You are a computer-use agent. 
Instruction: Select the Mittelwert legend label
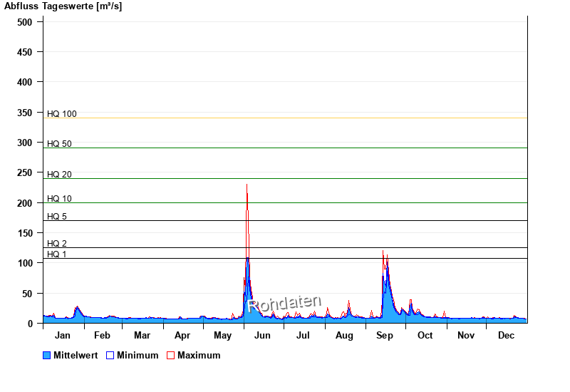[x=76, y=355]
